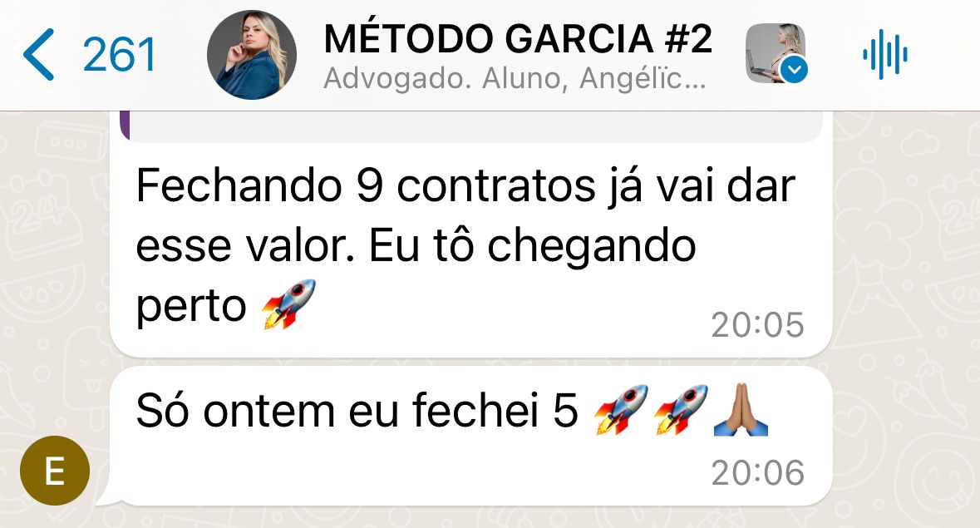Click the word 'perto' in the message
This screenshot has width=980, height=528.
point(191,307)
